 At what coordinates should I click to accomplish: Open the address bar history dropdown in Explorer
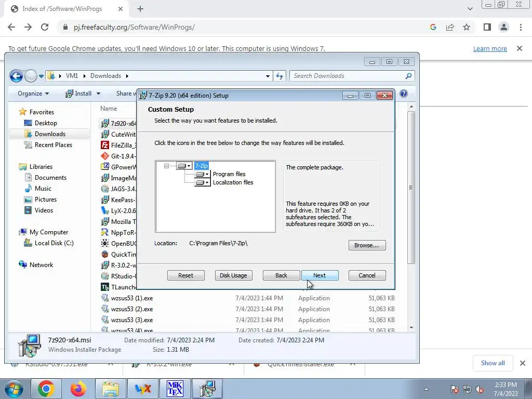(x=268, y=76)
